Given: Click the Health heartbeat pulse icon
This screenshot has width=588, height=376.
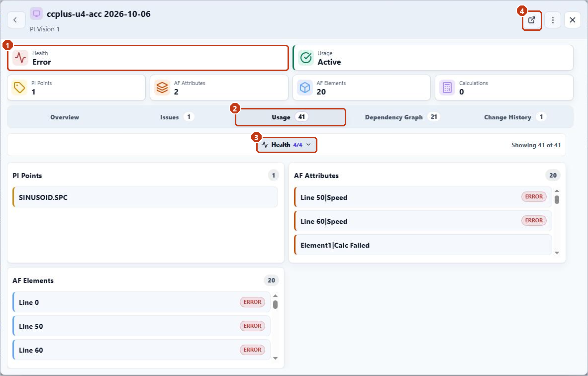Looking at the screenshot, I should tap(20, 58).
